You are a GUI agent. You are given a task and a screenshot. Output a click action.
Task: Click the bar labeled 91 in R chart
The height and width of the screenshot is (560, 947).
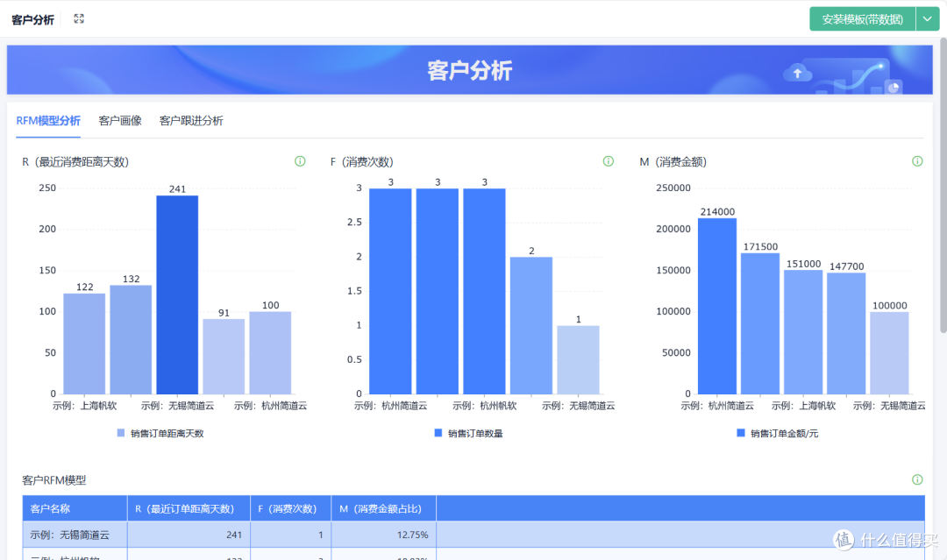point(224,357)
